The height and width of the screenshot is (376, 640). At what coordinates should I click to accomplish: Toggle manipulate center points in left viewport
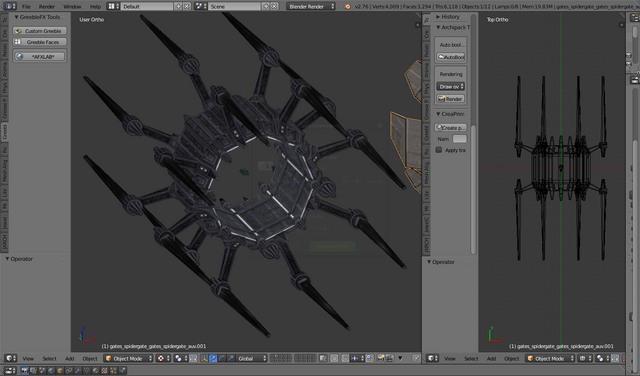(x=193, y=358)
